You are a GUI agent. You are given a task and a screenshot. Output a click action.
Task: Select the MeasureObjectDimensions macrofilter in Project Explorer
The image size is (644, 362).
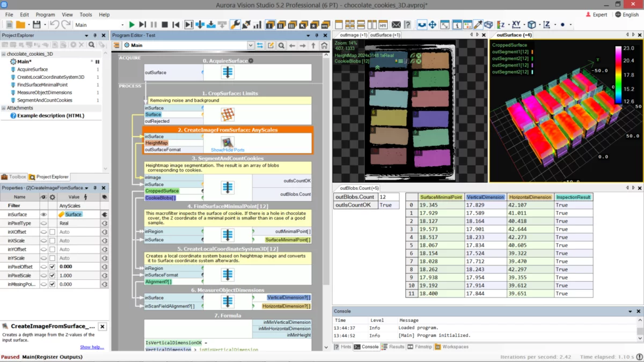point(44,92)
